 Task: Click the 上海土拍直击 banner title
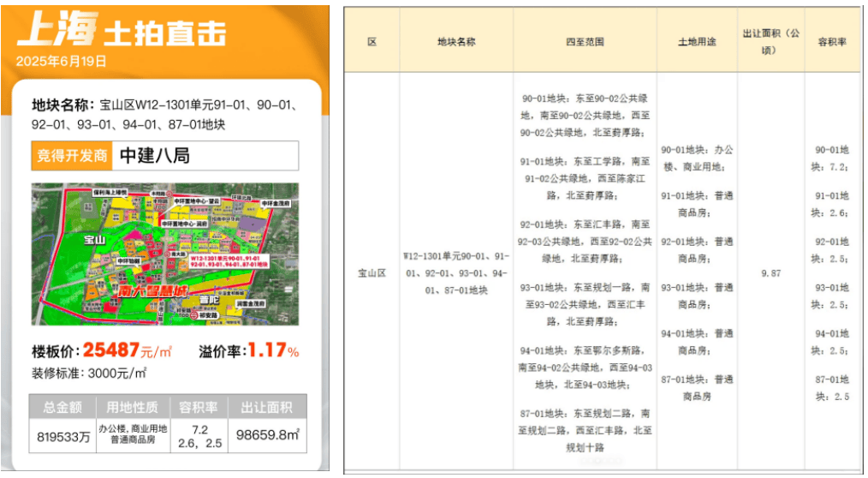(121, 32)
